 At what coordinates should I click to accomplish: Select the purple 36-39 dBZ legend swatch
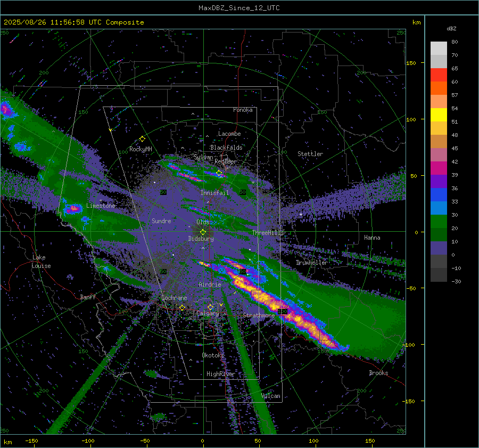click(x=439, y=182)
